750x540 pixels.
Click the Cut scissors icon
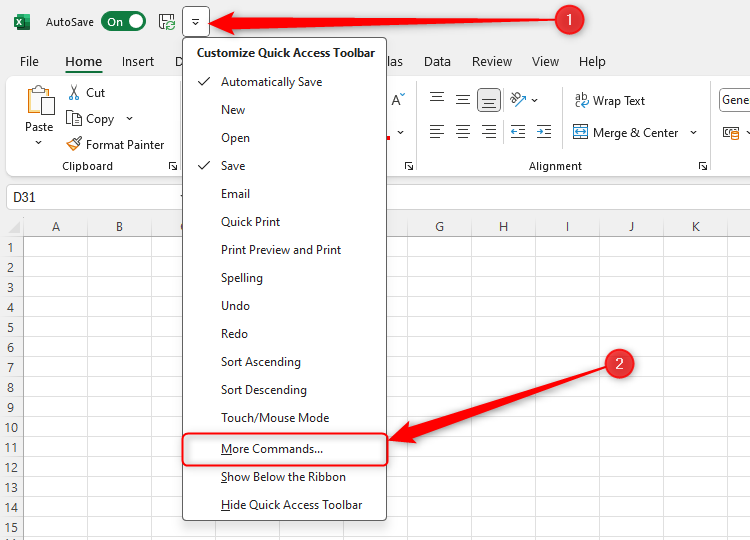coord(74,93)
